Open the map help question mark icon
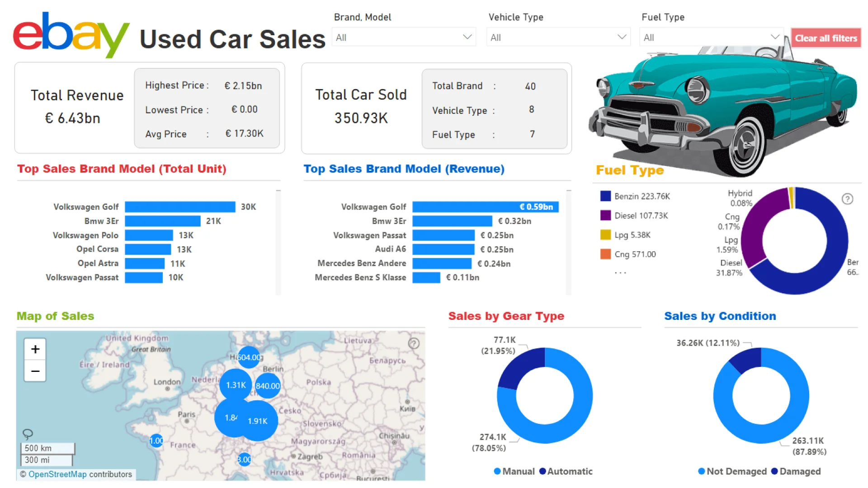The height and width of the screenshot is (488, 868). point(413,343)
